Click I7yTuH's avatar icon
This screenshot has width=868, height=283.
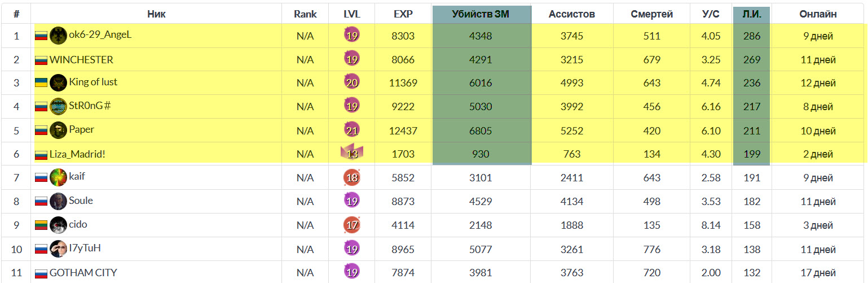(x=58, y=249)
